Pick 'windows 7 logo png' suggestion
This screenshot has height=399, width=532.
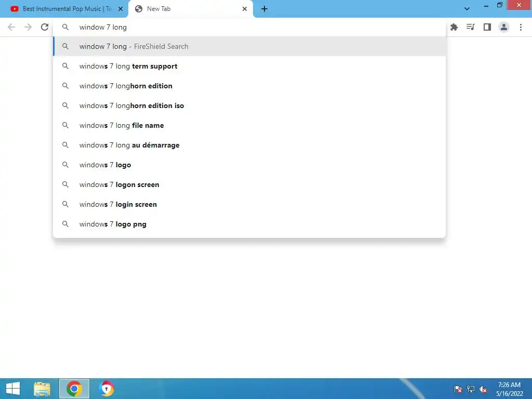pos(249,224)
